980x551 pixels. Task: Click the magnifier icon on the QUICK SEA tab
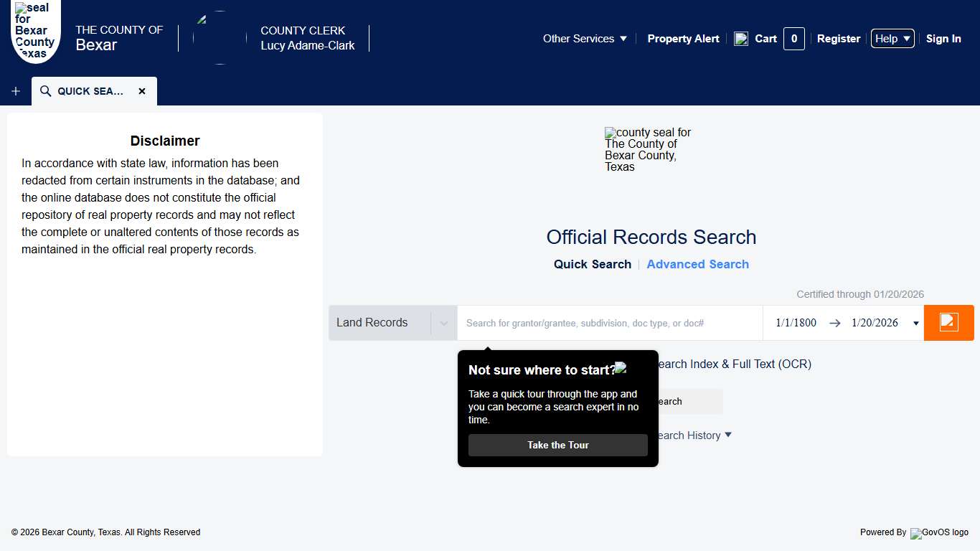point(45,91)
